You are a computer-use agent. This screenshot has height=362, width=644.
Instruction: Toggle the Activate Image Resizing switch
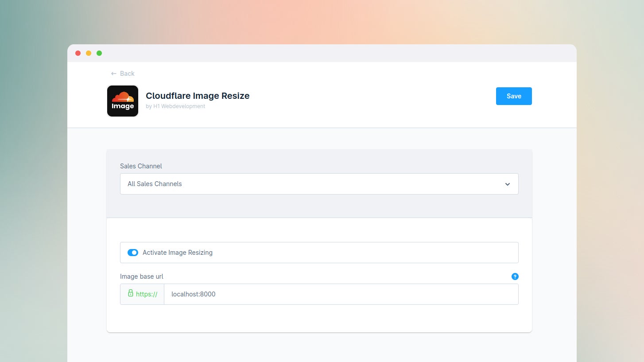point(133,253)
